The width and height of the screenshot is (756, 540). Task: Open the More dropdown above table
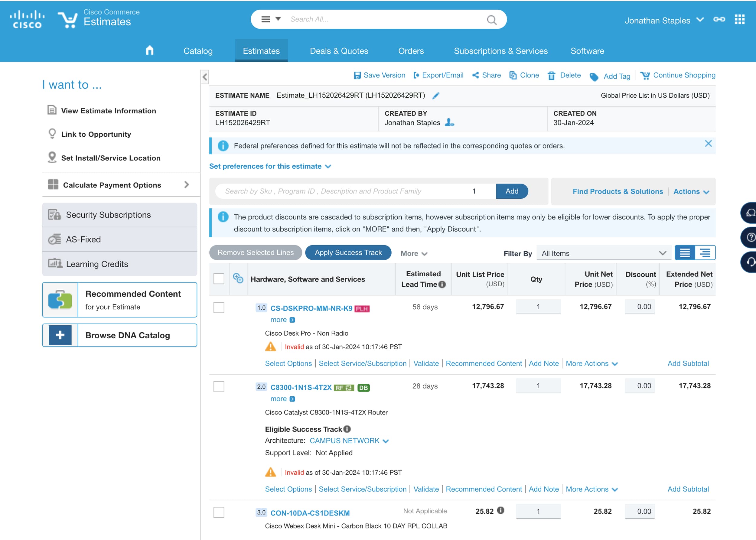coord(414,253)
